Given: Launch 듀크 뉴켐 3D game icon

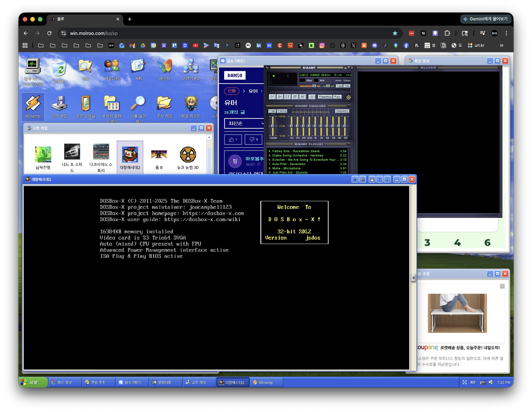Looking at the screenshot, I should (x=188, y=158).
